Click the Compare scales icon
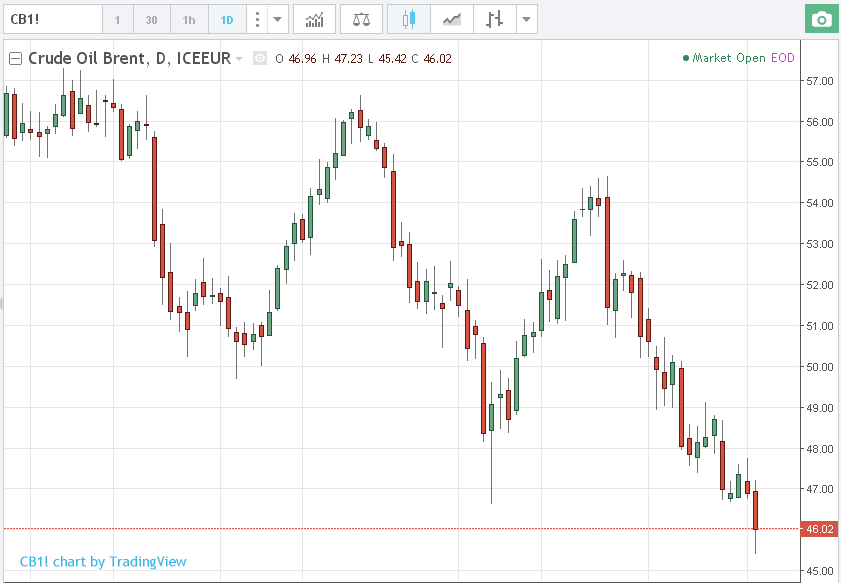This screenshot has width=841, height=583. [361, 19]
